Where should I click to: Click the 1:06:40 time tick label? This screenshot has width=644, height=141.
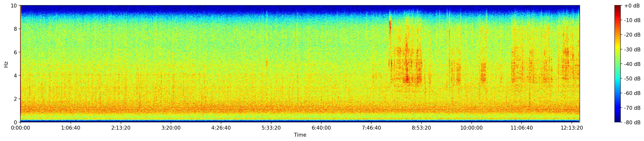71,128
